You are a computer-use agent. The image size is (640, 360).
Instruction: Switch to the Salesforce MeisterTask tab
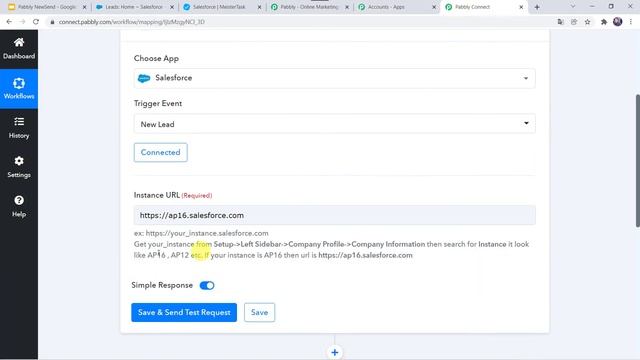point(221,7)
